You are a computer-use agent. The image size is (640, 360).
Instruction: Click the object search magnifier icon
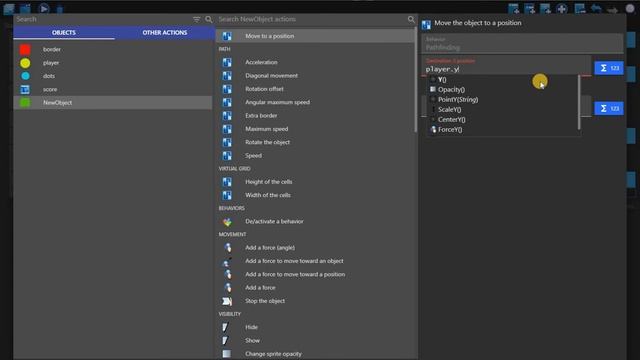click(x=209, y=19)
